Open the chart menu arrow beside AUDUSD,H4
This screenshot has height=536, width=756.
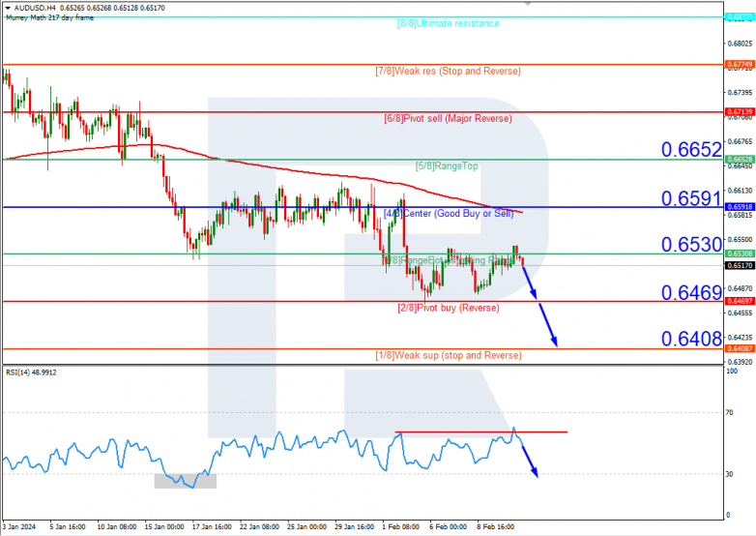8,8
